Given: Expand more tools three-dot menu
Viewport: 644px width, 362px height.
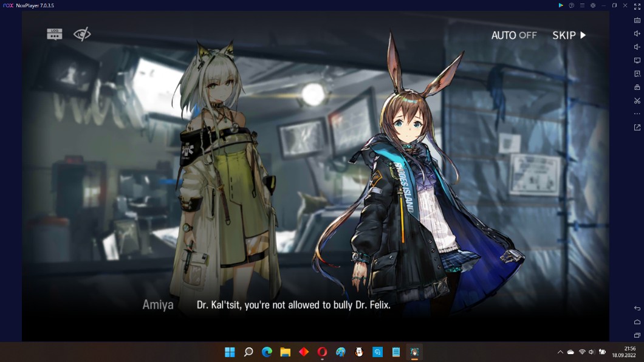Looking at the screenshot, I should click(x=637, y=114).
